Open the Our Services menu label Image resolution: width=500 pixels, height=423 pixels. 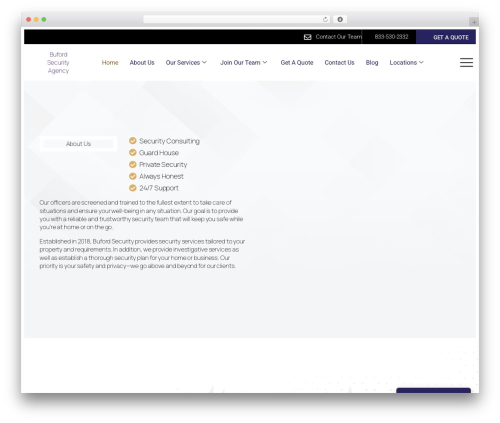(x=183, y=62)
